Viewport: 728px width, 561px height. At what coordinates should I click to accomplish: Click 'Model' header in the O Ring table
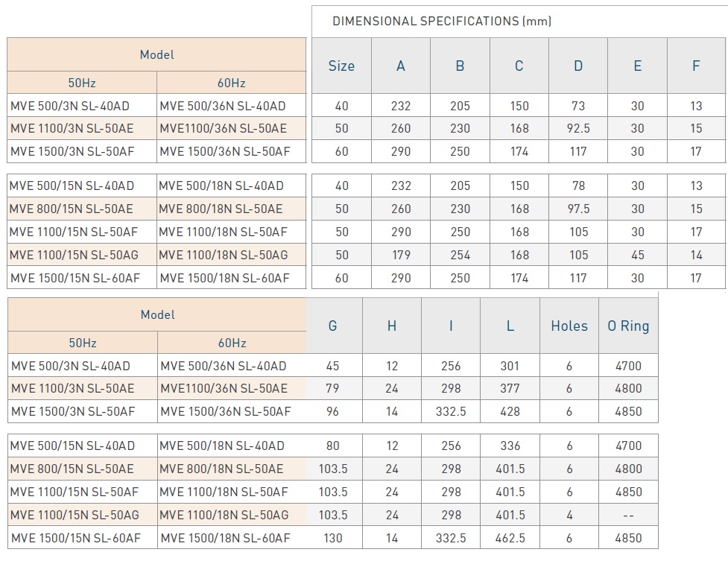coord(158,315)
